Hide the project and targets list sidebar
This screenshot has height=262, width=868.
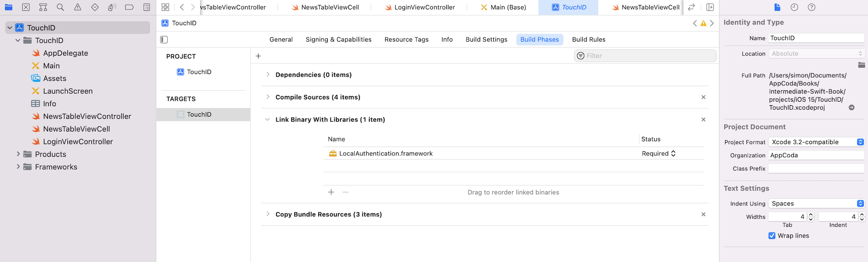click(x=164, y=40)
